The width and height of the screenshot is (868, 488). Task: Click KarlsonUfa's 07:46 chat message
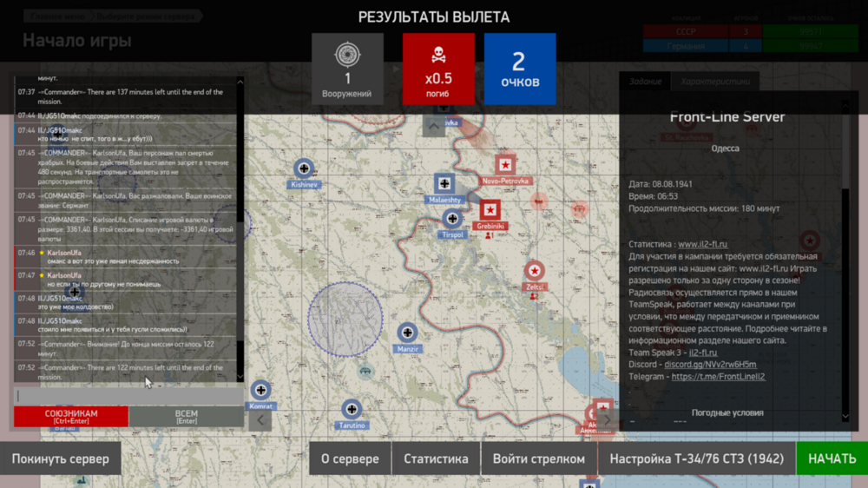coord(126,257)
